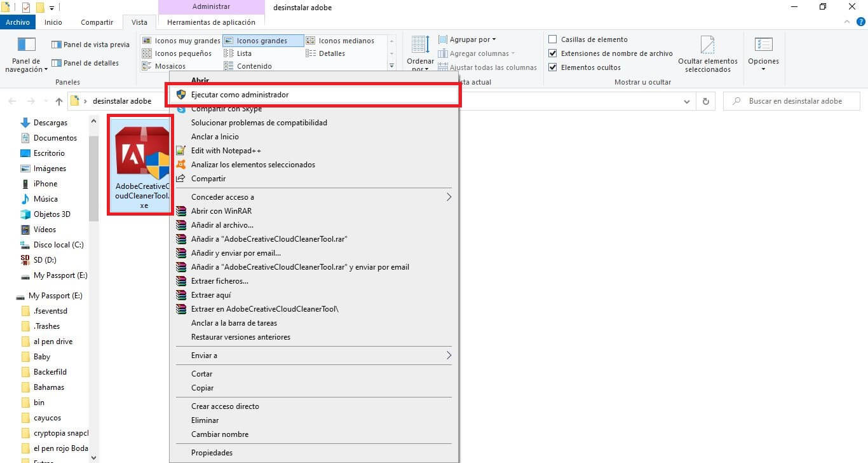This screenshot has height=463, width=868.
Task: Select Detalles layout
Action: pos(325,53)
